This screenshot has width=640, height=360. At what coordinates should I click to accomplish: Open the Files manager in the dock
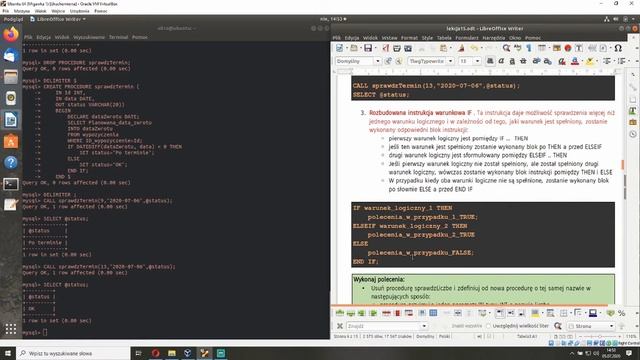pyautogui.click(x=11, y=77)
